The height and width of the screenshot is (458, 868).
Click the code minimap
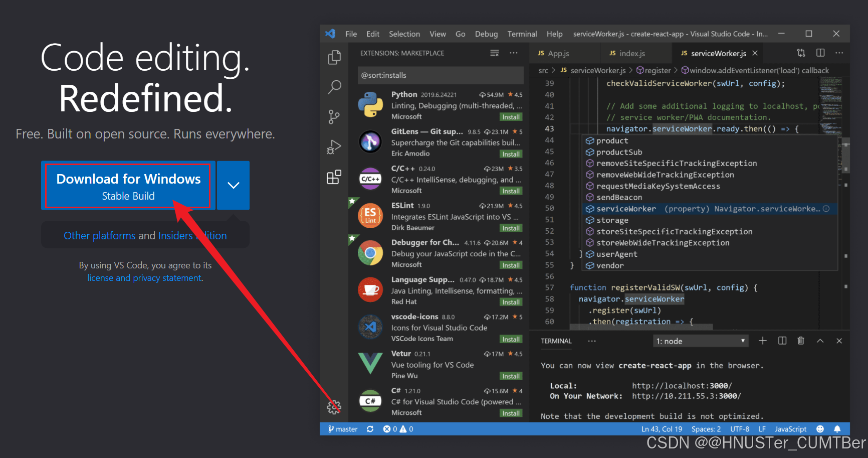pyautogui.click(x=830, y=106)
